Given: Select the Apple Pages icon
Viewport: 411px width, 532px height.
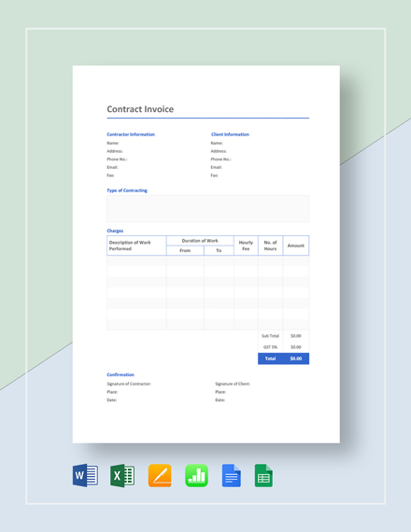Looking at the screenshot, I should click(160, 475).
